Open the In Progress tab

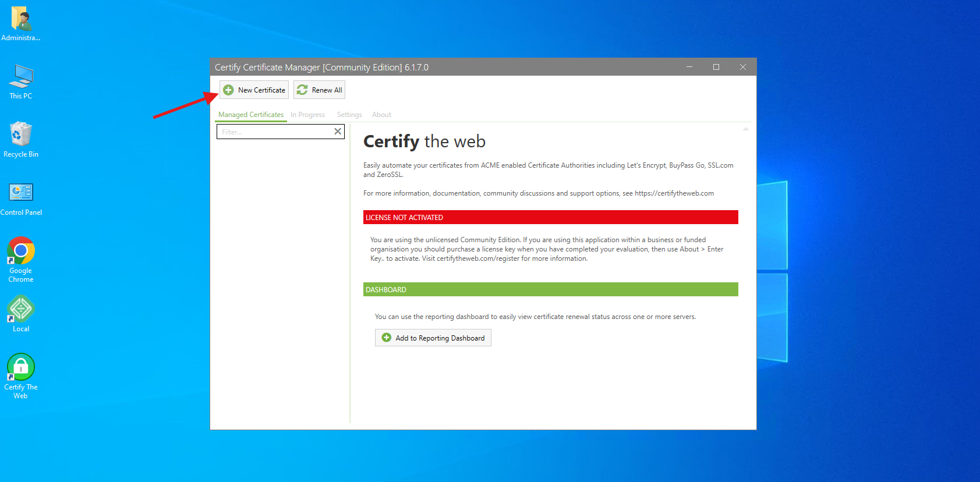[308, 115]
